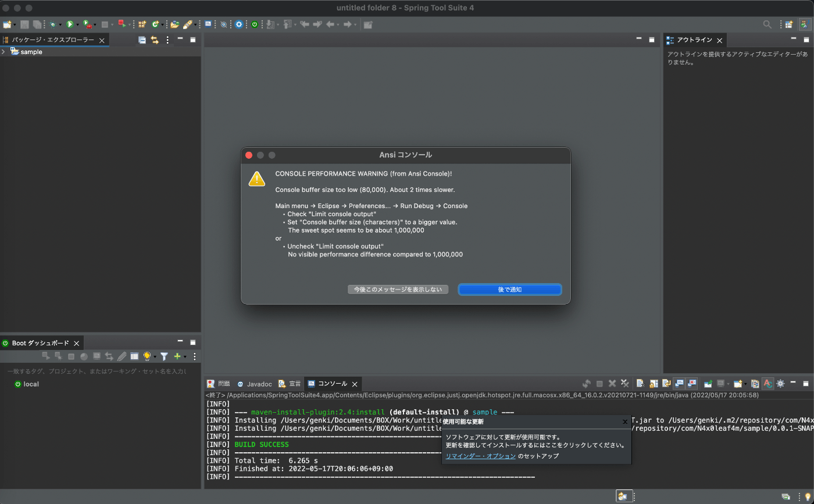Close the コンソール tab
Screen dimensions: 814x504
pos(354,384)
